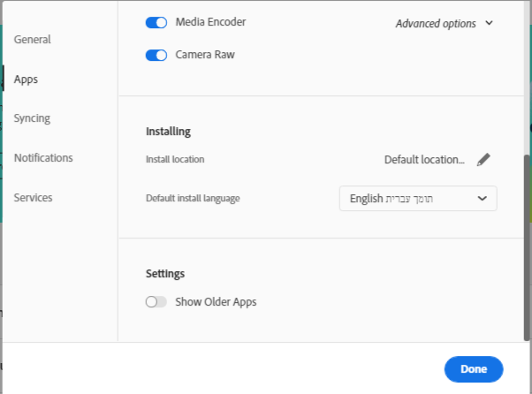Click the Default location path text

click(424, 160)
